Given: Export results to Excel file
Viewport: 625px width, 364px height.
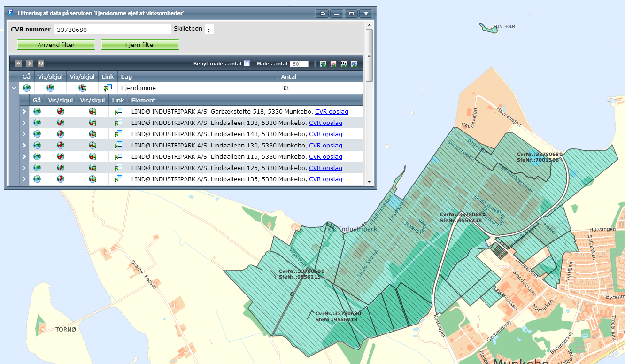Looking at the screenshot, I should (323, 64).
